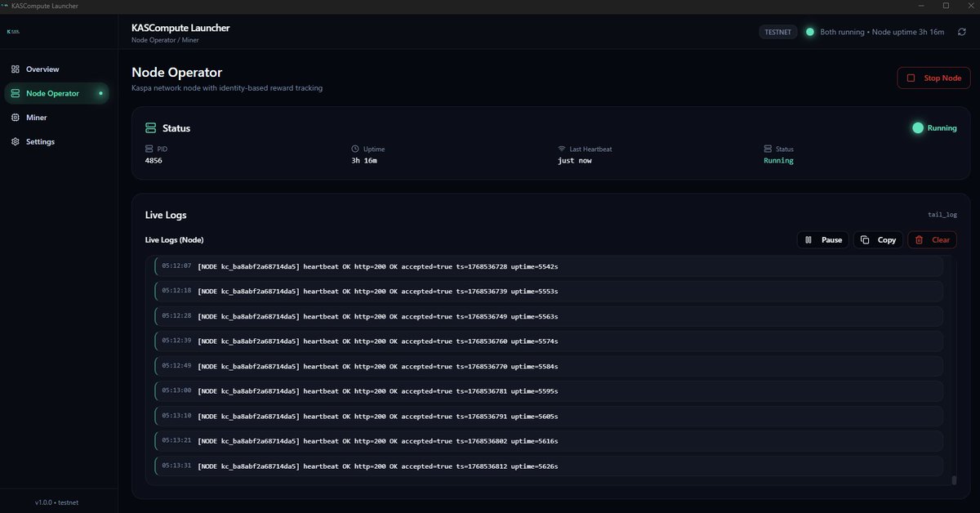Select Node Operator in the sidebar
This screenshot has height=513, width=980.
click(x=56, y=93)
